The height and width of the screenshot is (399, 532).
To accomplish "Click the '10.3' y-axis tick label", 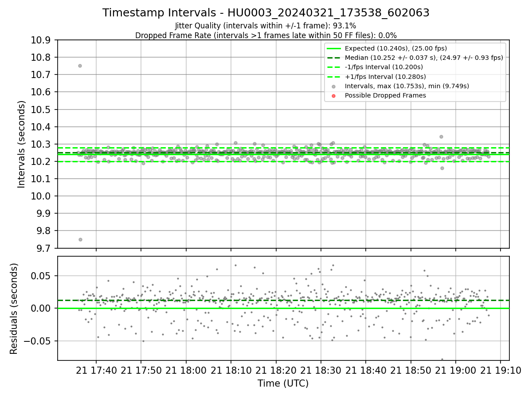I will (x=42, y=144).
